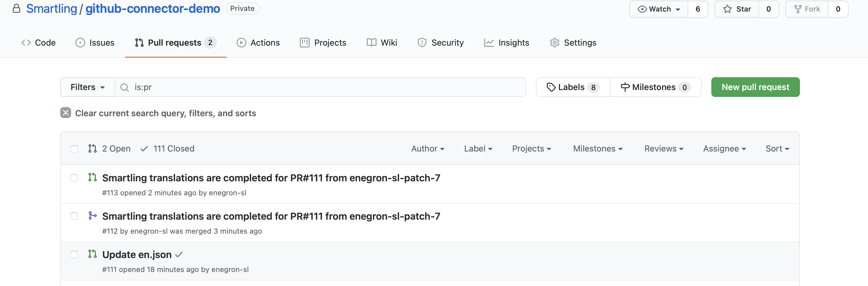Click the search magnifier icon in filter box

click(125, 87)
